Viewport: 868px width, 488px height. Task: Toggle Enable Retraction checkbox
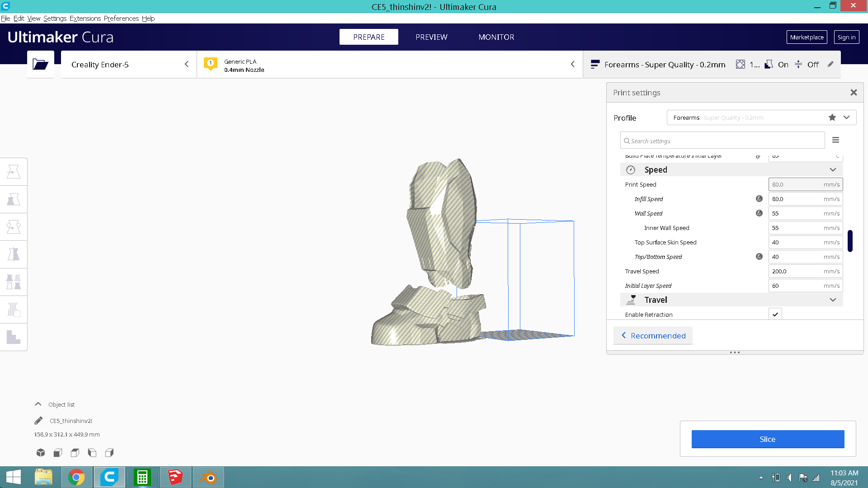[x=775, y=314]
